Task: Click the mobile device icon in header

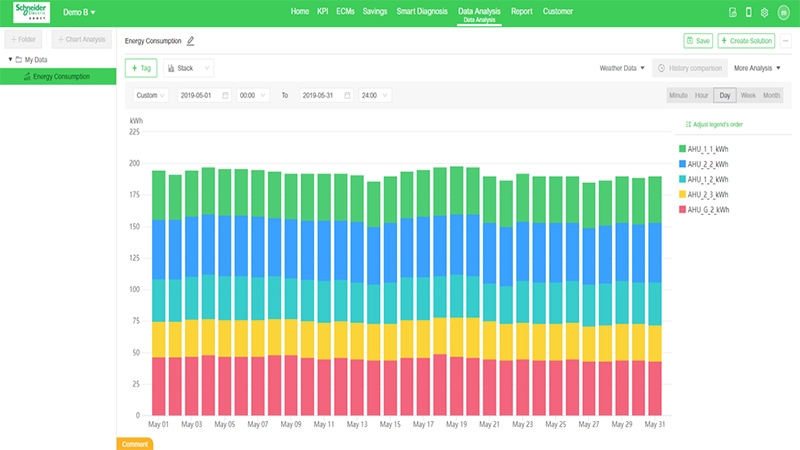Action: coord(748,12)
